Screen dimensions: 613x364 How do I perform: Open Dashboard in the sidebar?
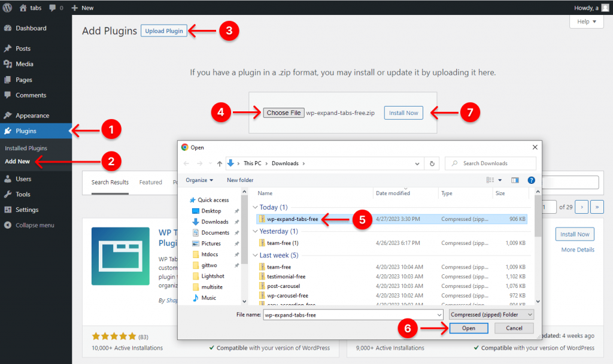(31, 28)
